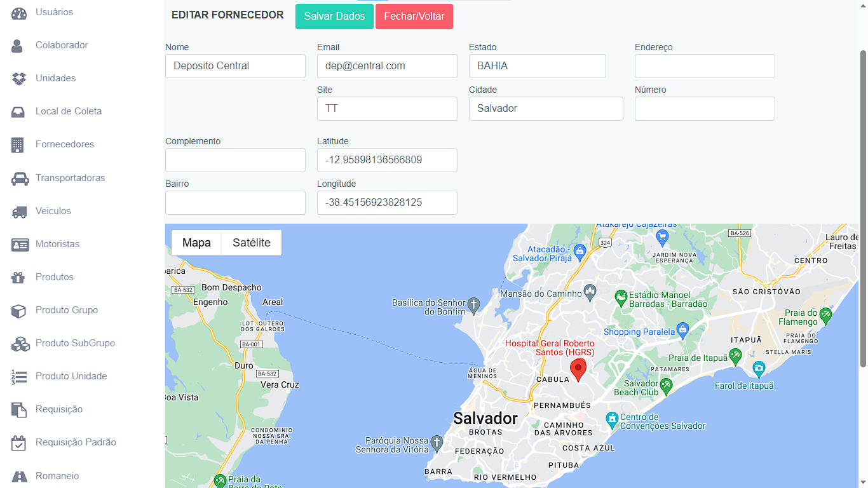Click the Produtos gift icon
The height and width of the screenshot is (488, 868).
(x=18, y=278)
